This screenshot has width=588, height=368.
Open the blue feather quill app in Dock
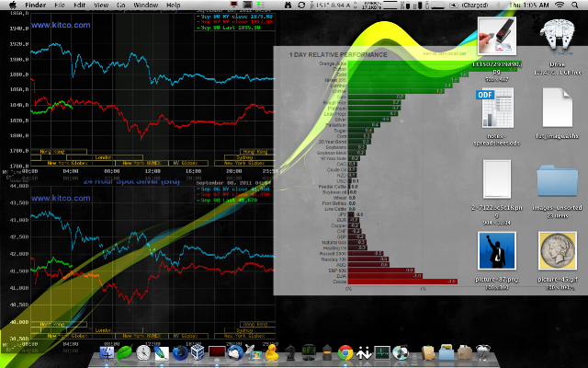pos(162,353)
